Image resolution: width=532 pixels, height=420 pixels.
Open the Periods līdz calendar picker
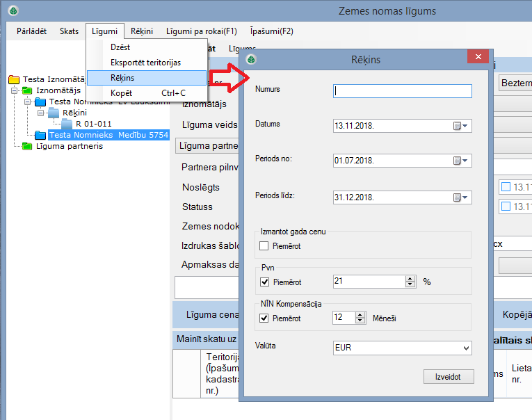coord(462,197)
